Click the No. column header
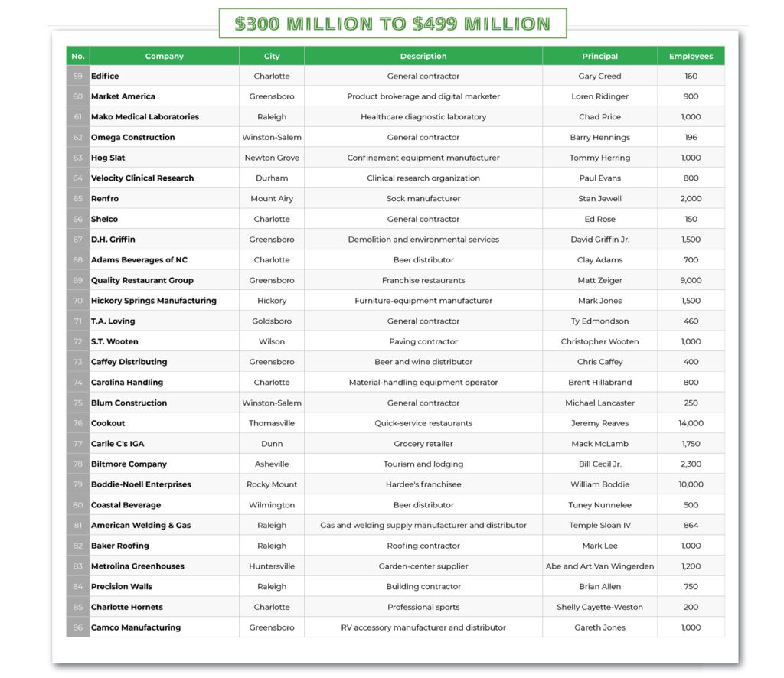 point(77,56)
